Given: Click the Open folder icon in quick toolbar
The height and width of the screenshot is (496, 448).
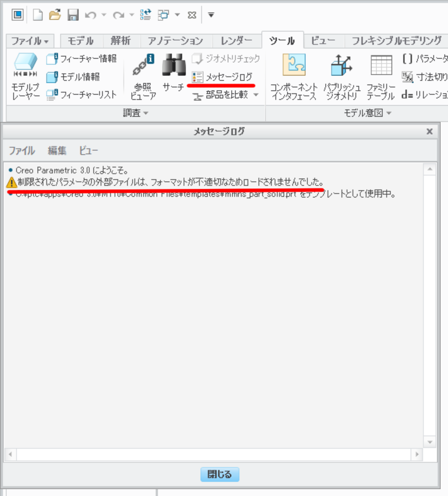Looking at the screenshot, I should (x=55, y=15).
